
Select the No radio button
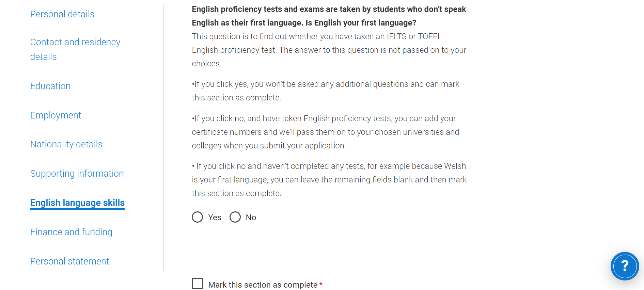coord(235,217)
